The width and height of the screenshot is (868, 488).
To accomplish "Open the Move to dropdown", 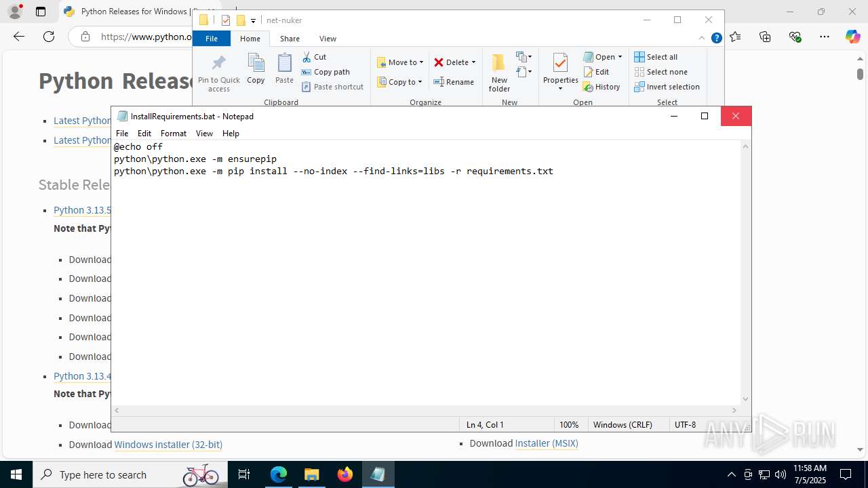I will coord(400,62).
